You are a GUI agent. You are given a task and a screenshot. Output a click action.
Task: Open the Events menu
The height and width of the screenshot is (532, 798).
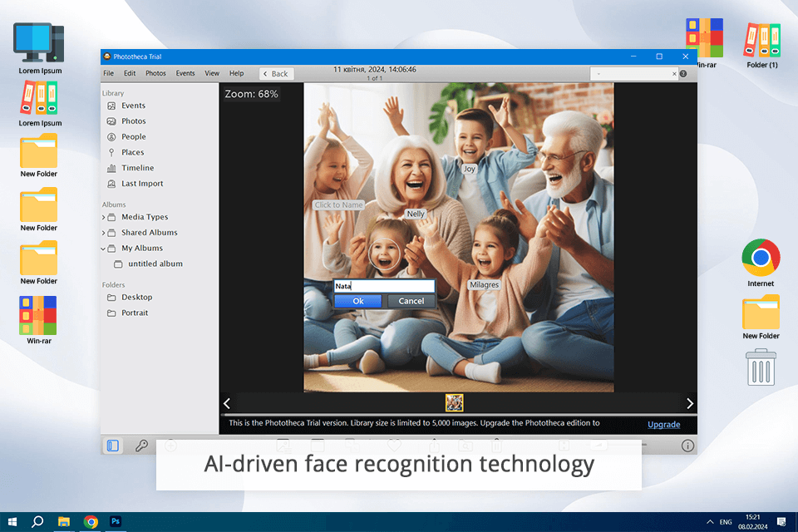(185, 73)
